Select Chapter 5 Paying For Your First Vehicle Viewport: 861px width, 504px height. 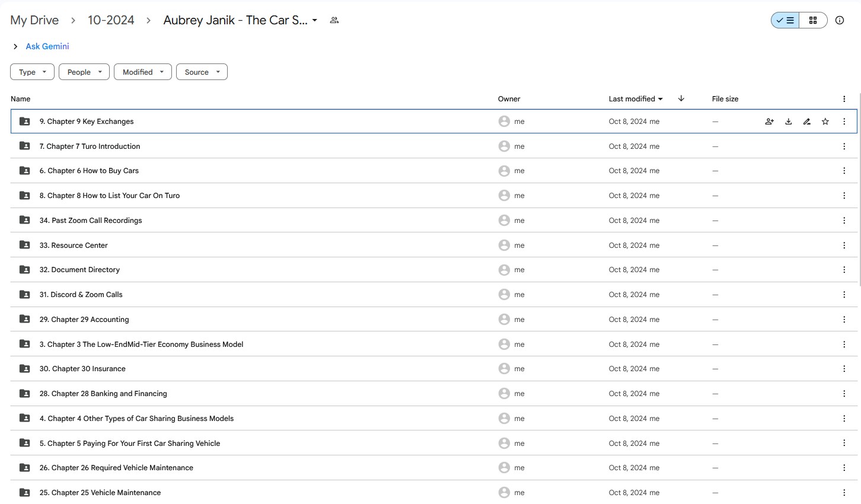point(433,444)
